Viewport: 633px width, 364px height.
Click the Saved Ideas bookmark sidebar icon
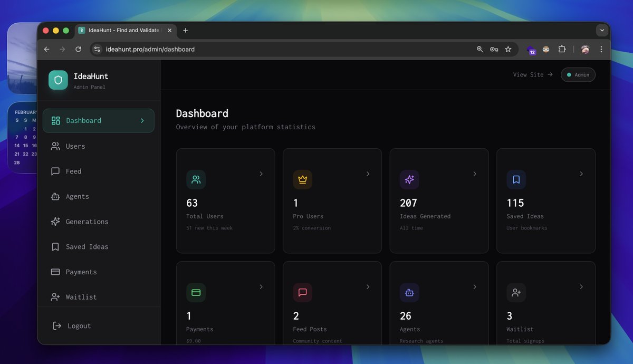pyautogui.click(x=55, y=247)
